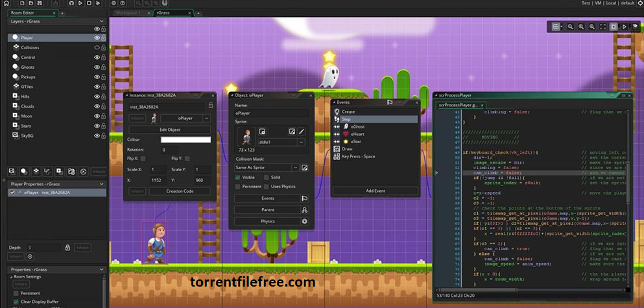644x308 pixels.
Task: Hide the Ghosts layer
Action: coord(97,67)
